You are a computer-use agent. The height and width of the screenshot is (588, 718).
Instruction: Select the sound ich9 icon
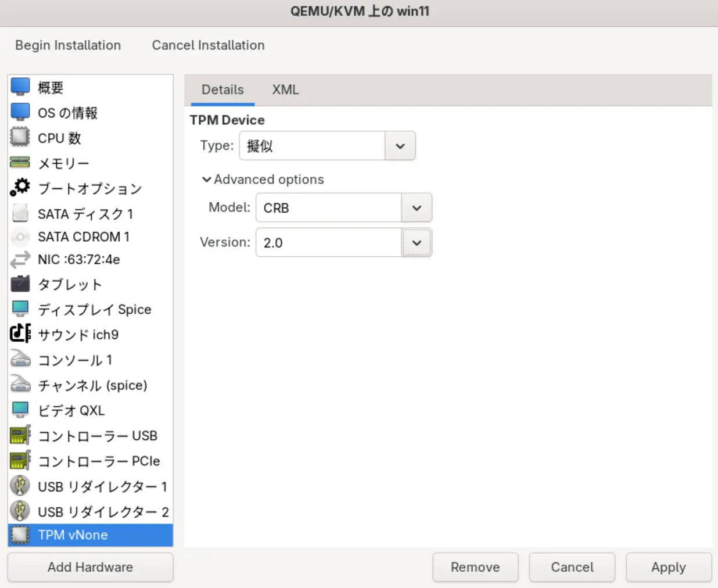pos(20,334)
